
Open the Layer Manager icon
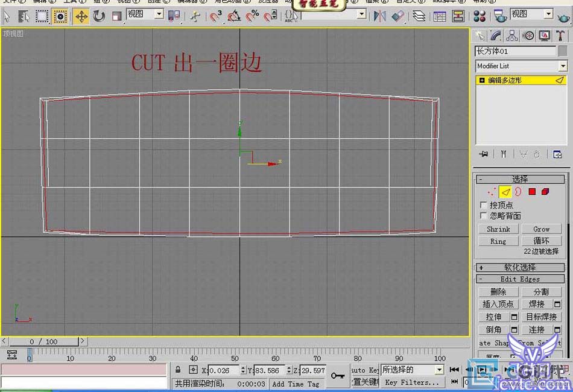419,16
